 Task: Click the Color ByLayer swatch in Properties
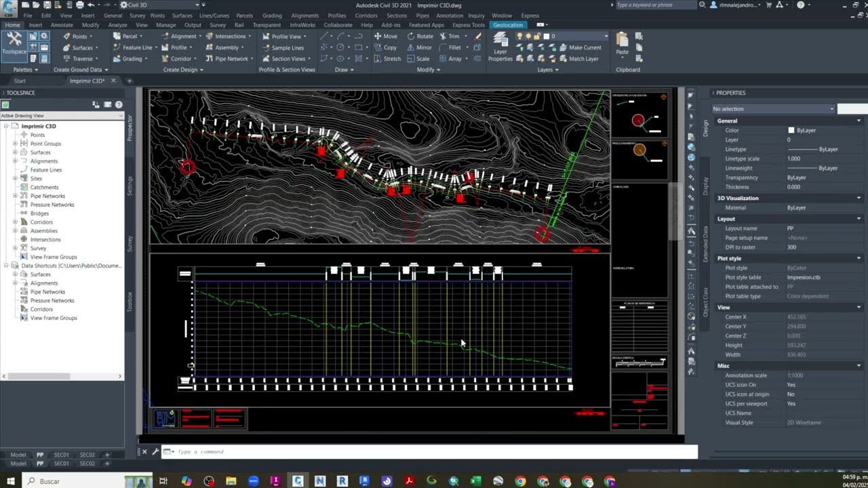click(791, 130)
